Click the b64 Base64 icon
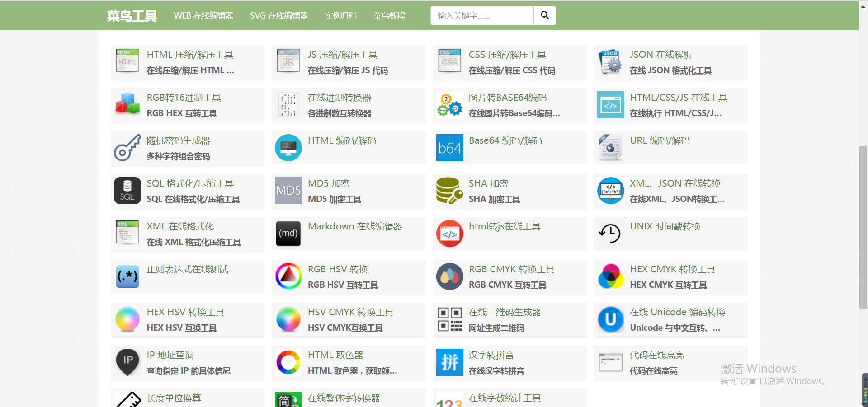Image resolution: width=868 pixels, height=407 pixels. (x=450, y=148)
